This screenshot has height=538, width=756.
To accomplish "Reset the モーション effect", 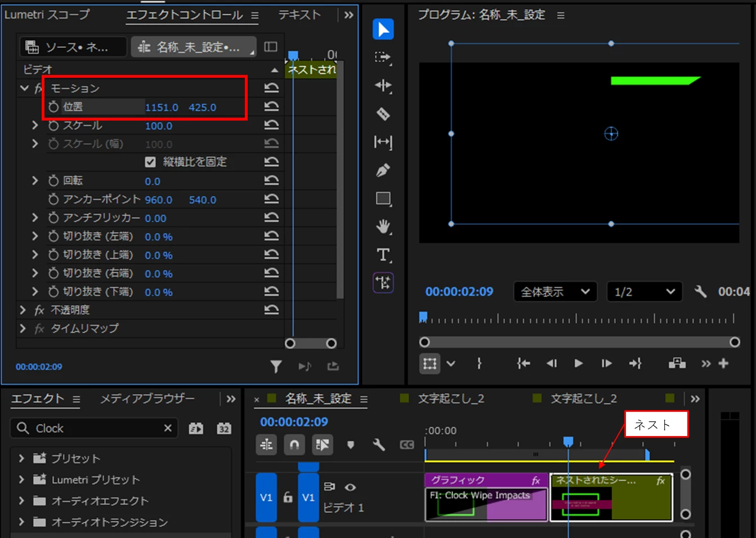I will click(x=271, y=88).
